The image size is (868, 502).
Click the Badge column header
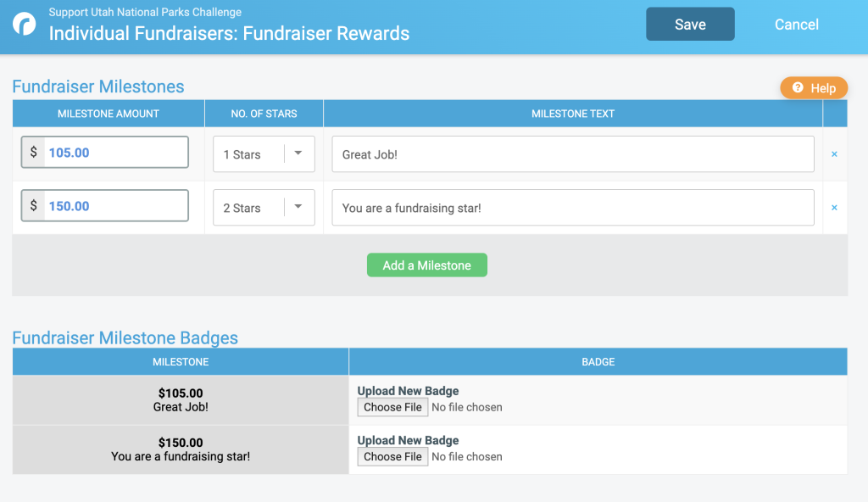point(598,362)
